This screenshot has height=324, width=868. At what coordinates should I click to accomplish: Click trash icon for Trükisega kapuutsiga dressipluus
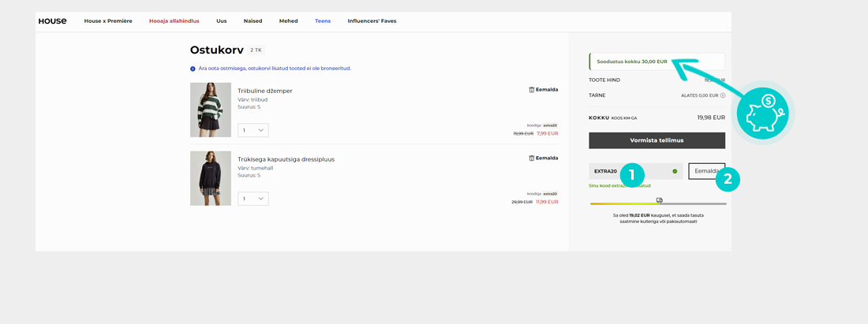coord(532,158)
